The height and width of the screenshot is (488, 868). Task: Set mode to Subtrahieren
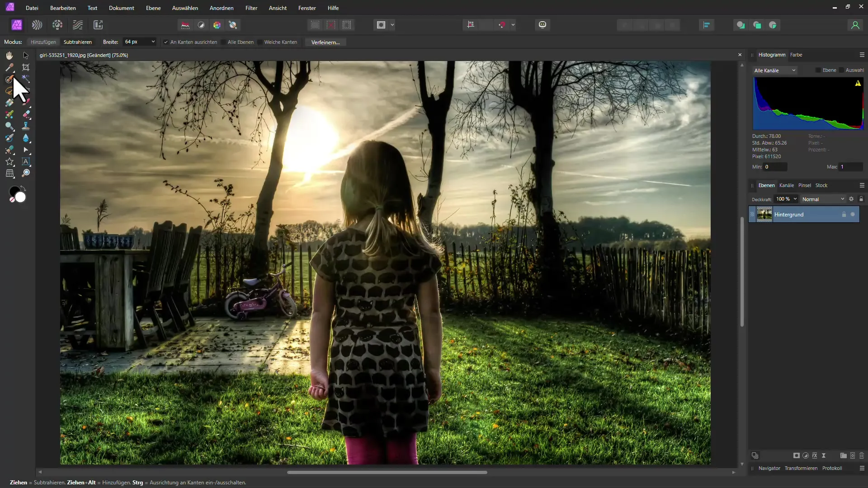[77, 42]
